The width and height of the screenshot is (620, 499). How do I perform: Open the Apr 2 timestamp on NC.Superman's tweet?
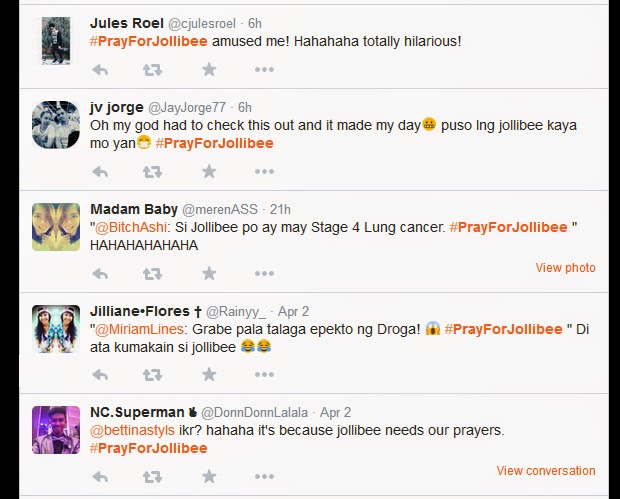pyautogui.click(x=335, y=413)
